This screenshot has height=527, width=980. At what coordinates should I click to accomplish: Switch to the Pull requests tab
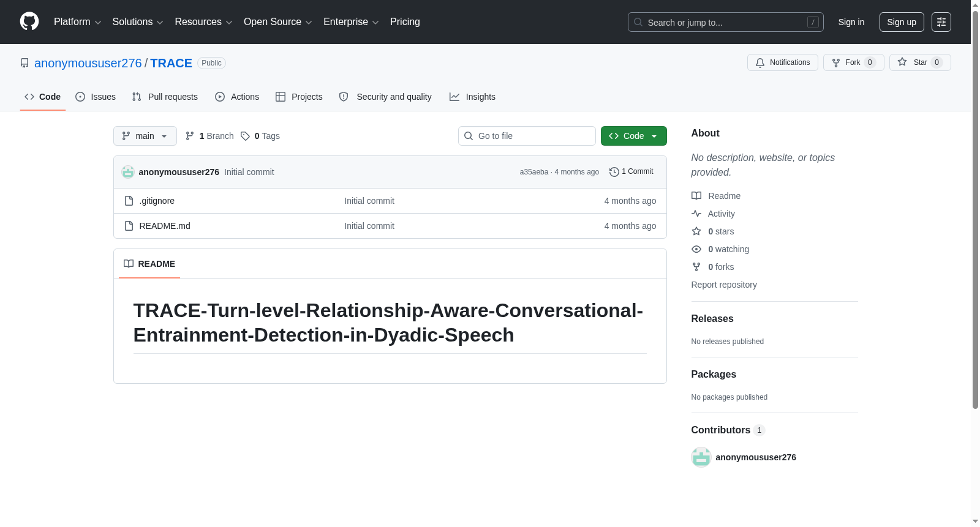point(165,97)
